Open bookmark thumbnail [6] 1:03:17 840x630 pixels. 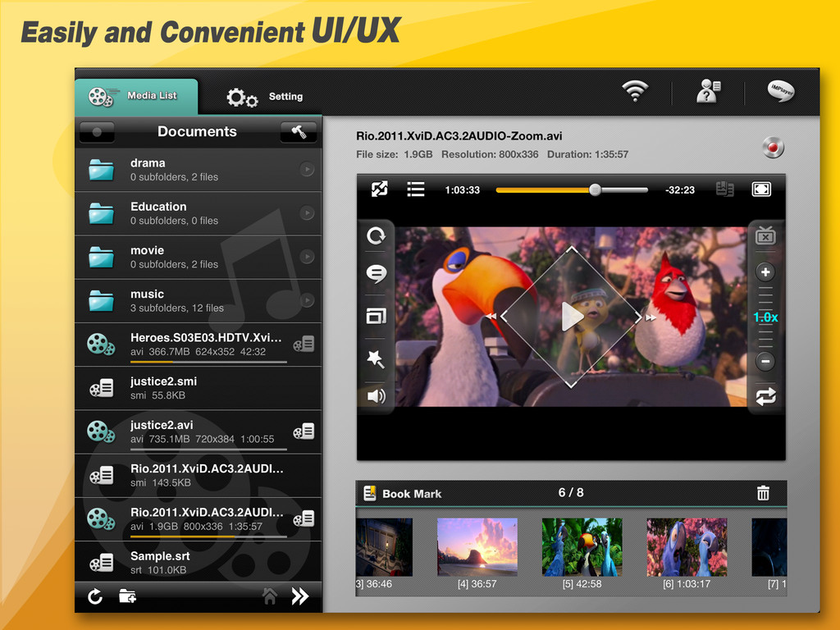[x=687, y=547]
